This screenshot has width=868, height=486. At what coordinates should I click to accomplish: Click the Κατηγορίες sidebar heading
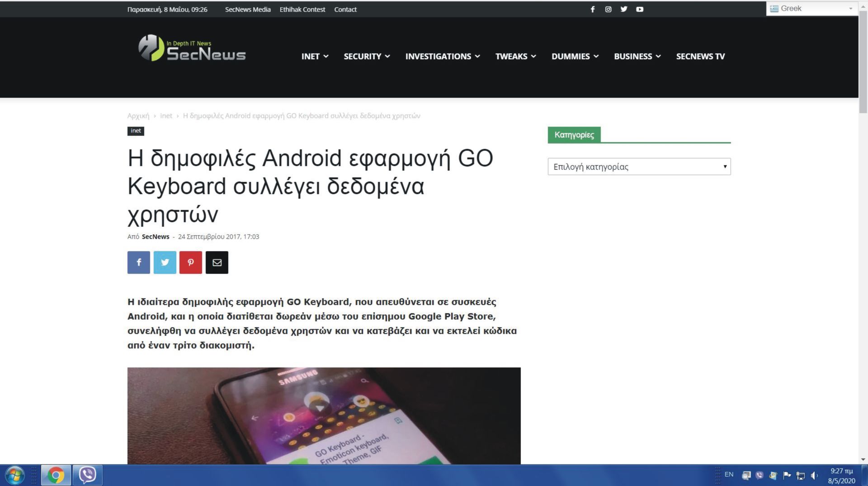574,135
